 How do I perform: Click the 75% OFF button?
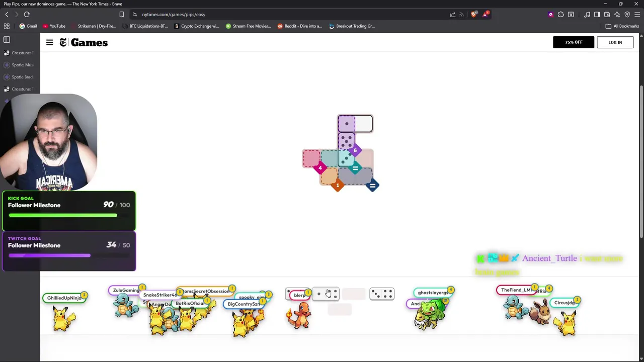(573, 42)
